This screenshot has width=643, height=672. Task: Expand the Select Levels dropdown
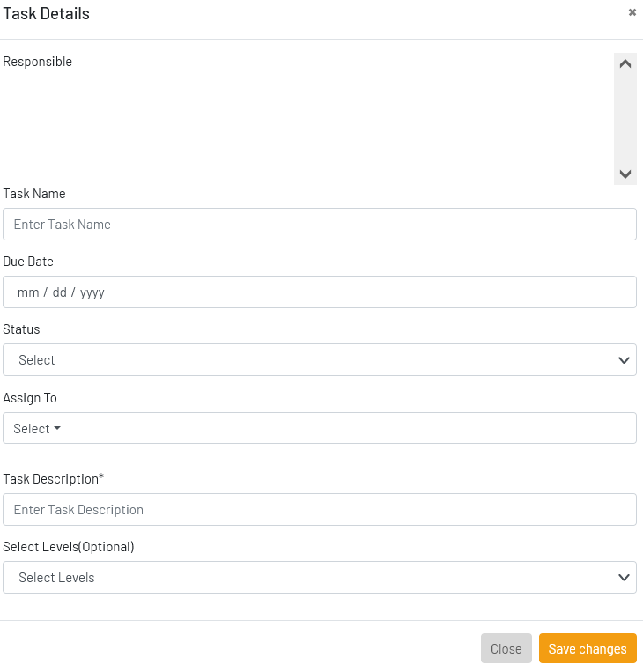[x=320, y=577]
